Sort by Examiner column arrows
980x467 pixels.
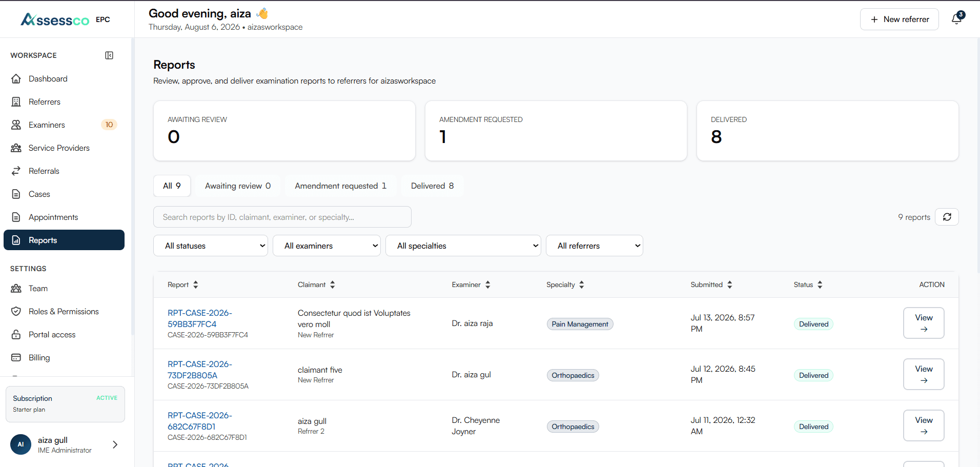(x=488, y=285)
